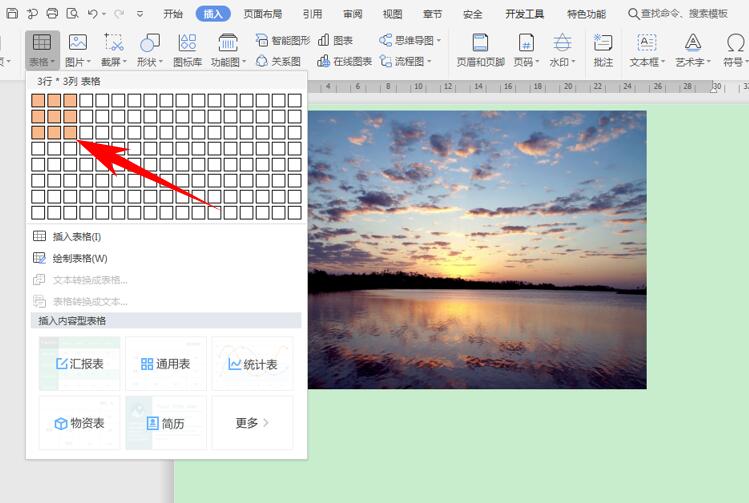The image size is (749, 503).
Task: Select the 统计表 table template
Action: tap(252, 364)
